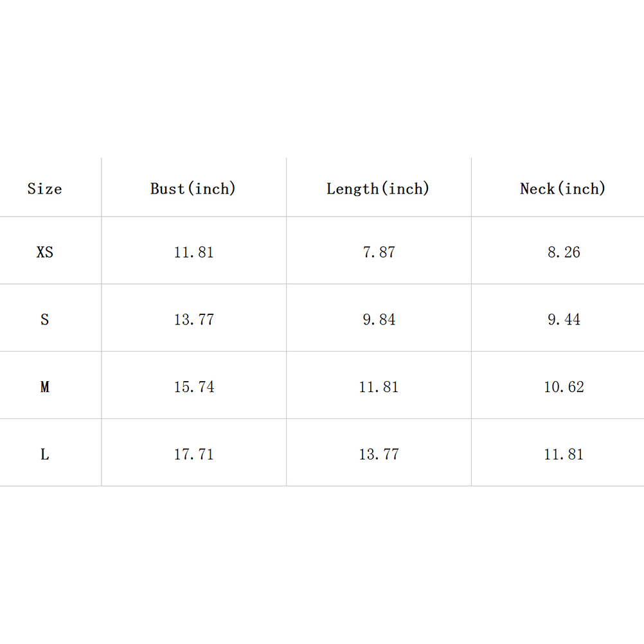Viewport: 644px width, 644px height.
Task: Select S neck value 9.44
Action: (x=564, y=319)
